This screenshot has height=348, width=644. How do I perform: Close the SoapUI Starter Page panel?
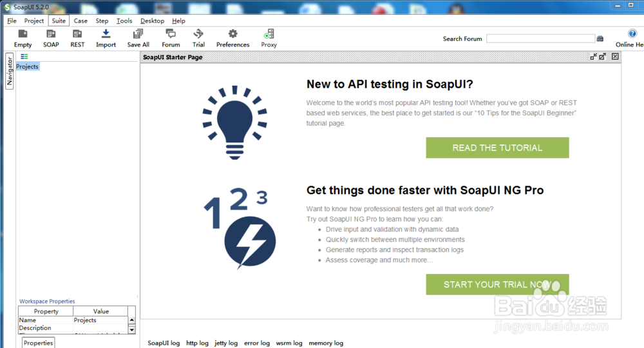click(x=615, y=57)
